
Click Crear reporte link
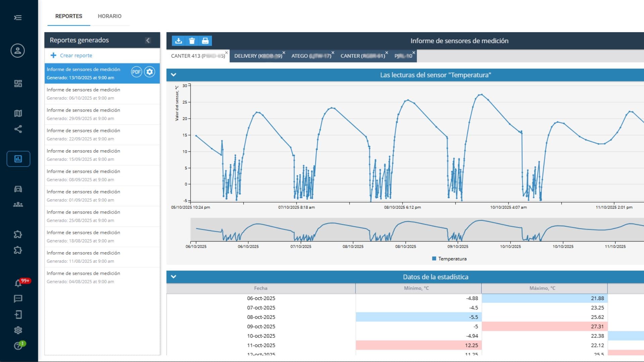click(x=76, y=56)
